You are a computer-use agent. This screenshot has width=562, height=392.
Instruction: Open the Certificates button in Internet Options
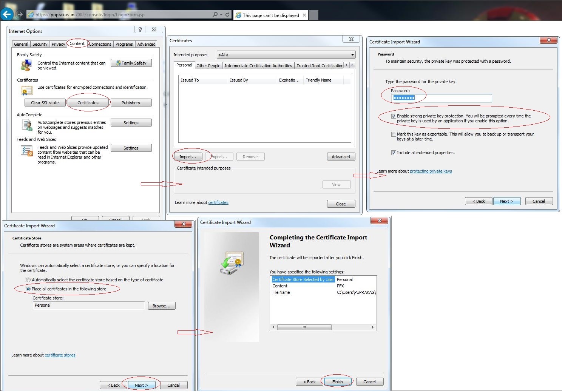(88, 103)
